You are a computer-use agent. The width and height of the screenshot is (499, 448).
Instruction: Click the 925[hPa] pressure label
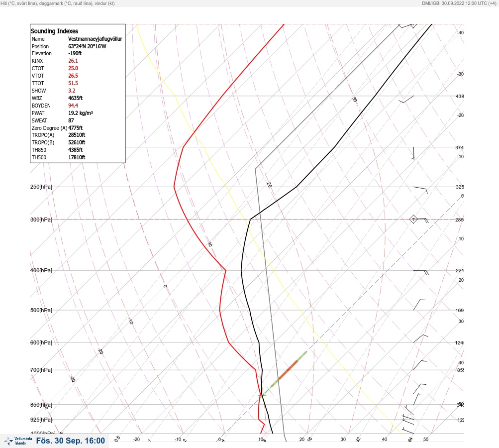coord(41,420)
